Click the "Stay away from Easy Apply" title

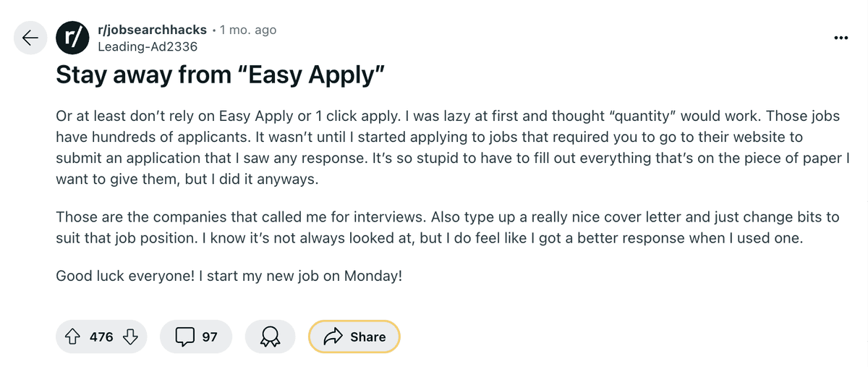click(220, 77)
